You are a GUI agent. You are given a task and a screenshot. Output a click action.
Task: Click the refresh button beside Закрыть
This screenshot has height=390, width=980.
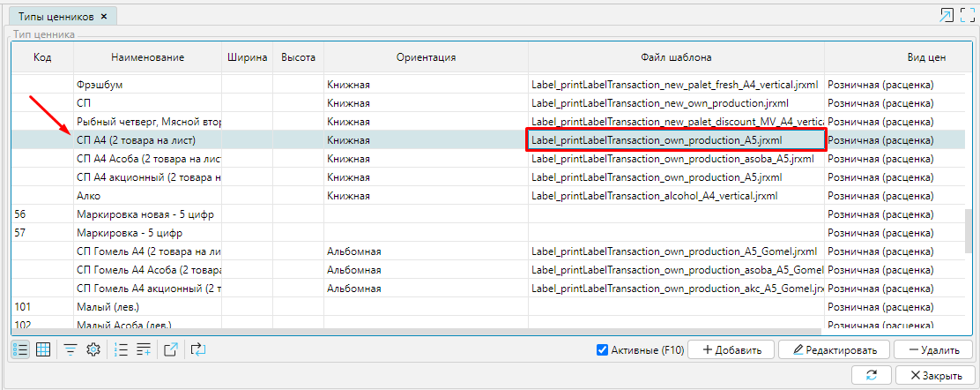pos(872,375)
